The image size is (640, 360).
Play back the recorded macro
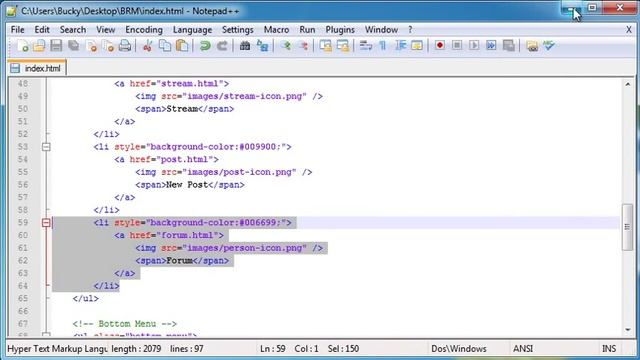[474, 45]
